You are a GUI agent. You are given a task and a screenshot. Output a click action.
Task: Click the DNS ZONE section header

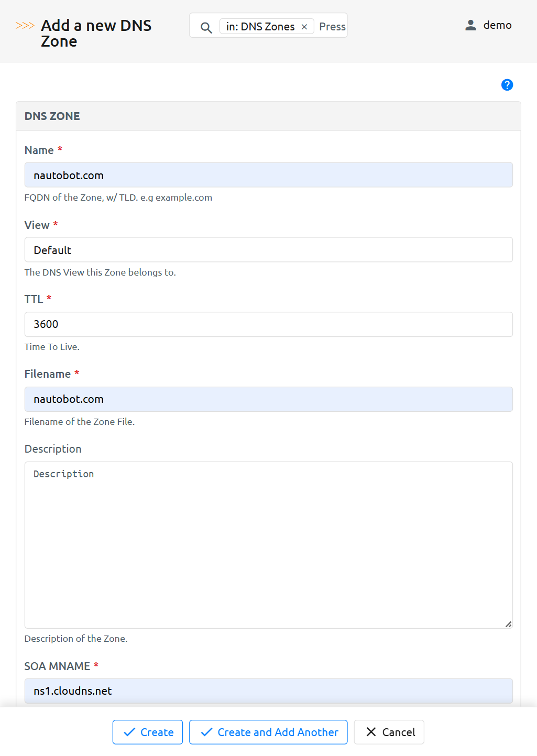52,116
